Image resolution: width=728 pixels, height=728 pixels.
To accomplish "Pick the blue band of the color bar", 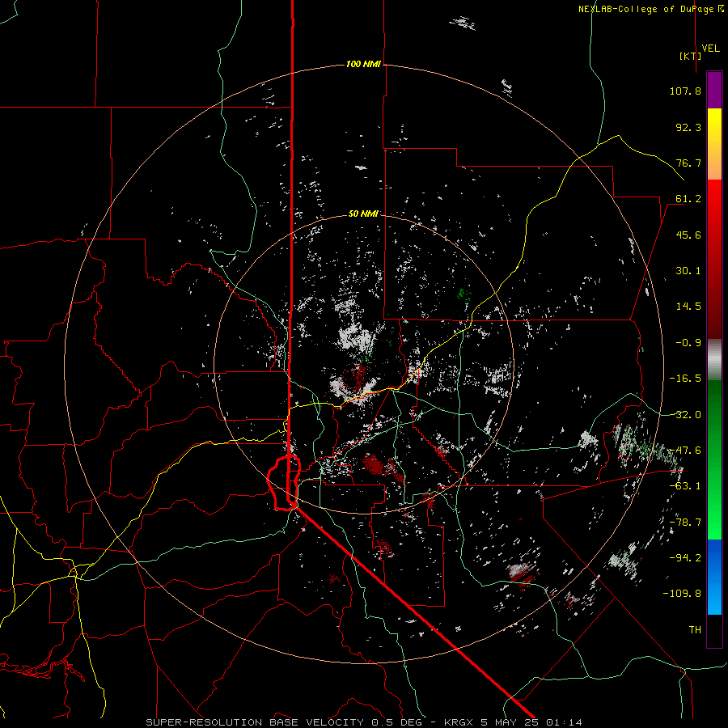I will [714, 577].
